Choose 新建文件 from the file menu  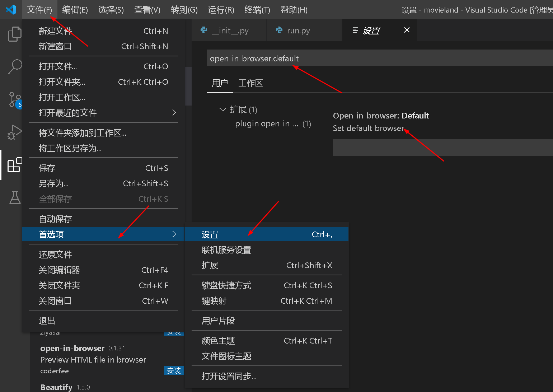tap(103, 31)
